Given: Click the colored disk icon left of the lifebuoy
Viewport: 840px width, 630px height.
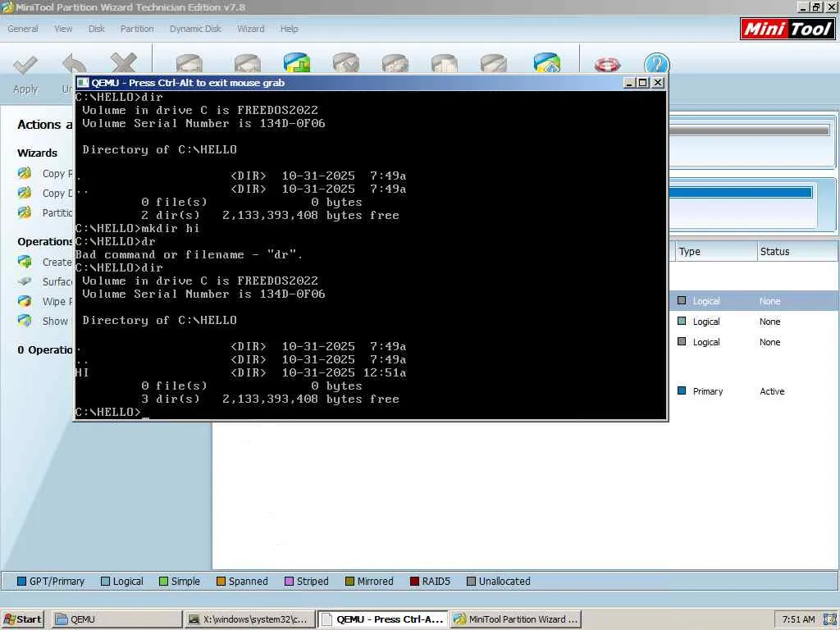Looking at the screenshot, I should coord(547,62).
